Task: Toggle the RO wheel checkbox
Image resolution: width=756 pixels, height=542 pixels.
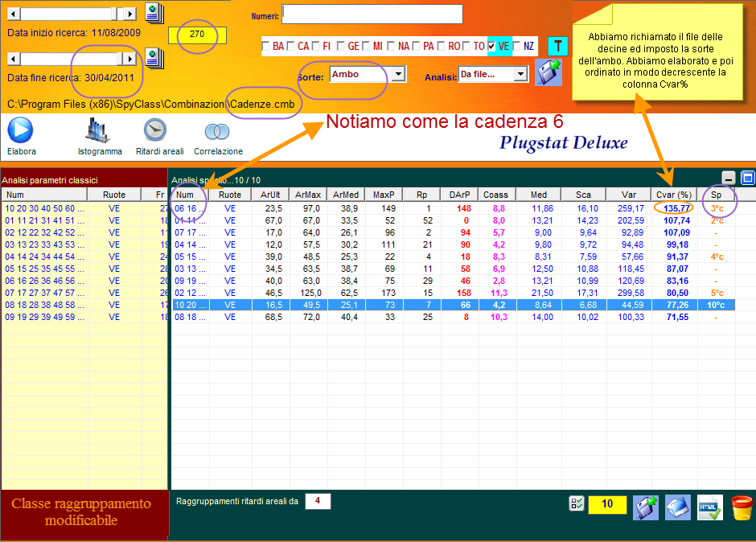Action: (x=442, y=47)
